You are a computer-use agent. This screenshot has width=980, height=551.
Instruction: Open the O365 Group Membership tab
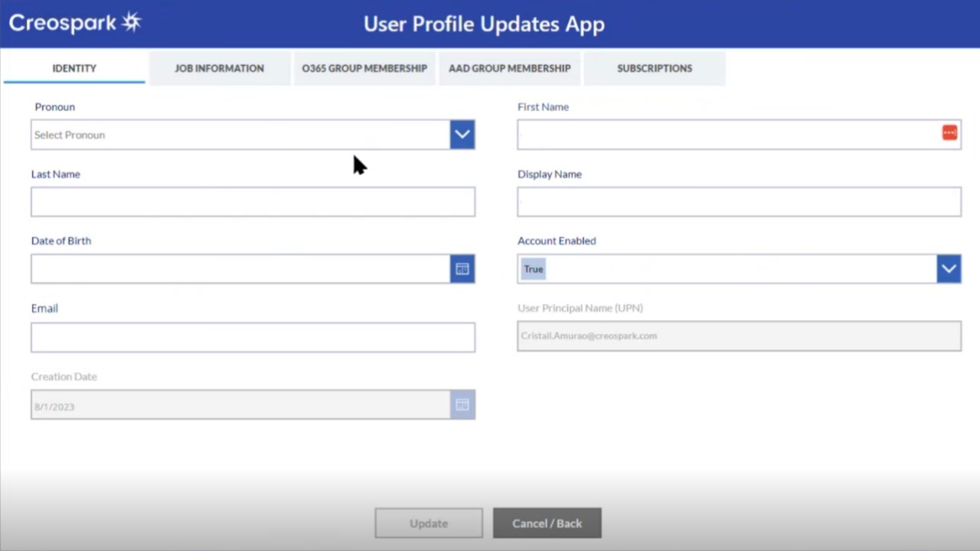coord(364,68)
